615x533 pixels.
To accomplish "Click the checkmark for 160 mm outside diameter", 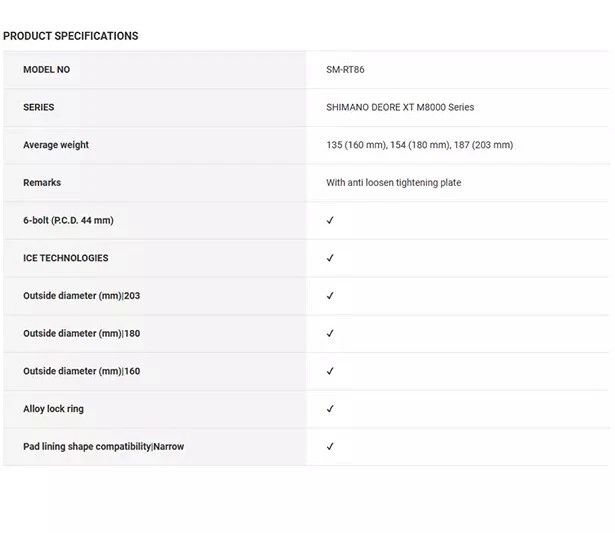I will (x=330, y=371).
